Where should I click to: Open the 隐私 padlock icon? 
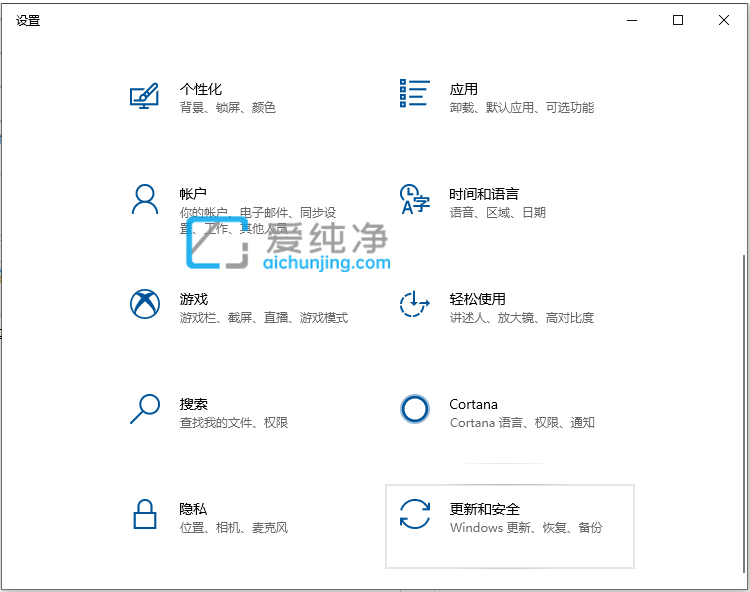coord(144,514)
